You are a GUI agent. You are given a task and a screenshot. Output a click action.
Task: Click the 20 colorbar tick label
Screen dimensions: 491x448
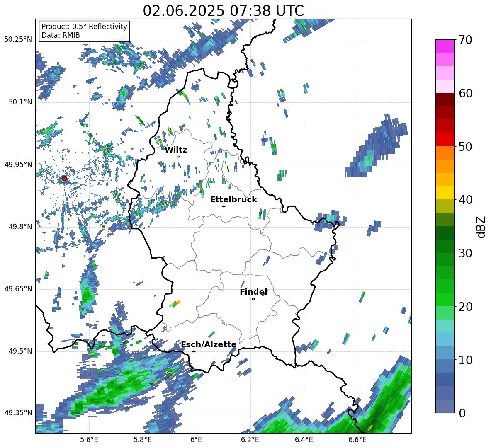coord(465,307)
